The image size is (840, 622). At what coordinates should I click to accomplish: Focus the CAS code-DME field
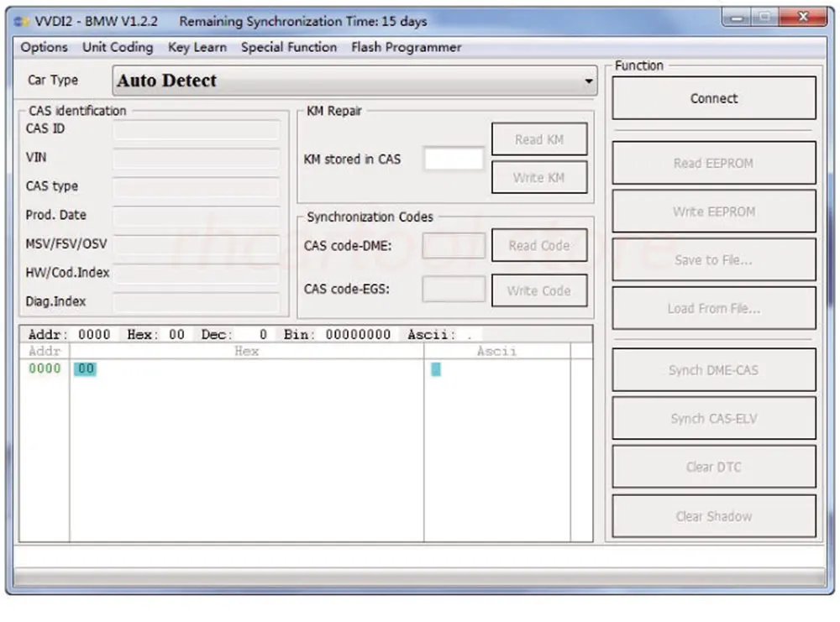tap(454, 245)
